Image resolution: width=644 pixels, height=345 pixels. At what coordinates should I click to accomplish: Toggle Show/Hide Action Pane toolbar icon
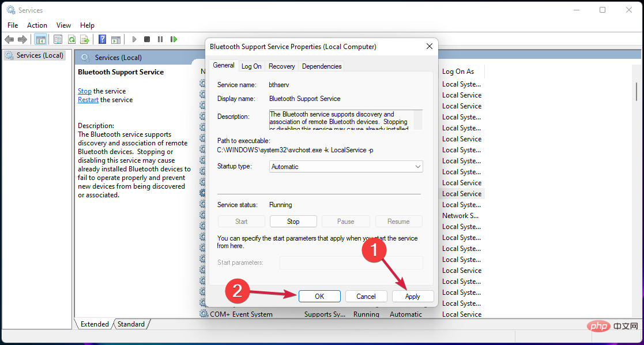tap(116, 39)
